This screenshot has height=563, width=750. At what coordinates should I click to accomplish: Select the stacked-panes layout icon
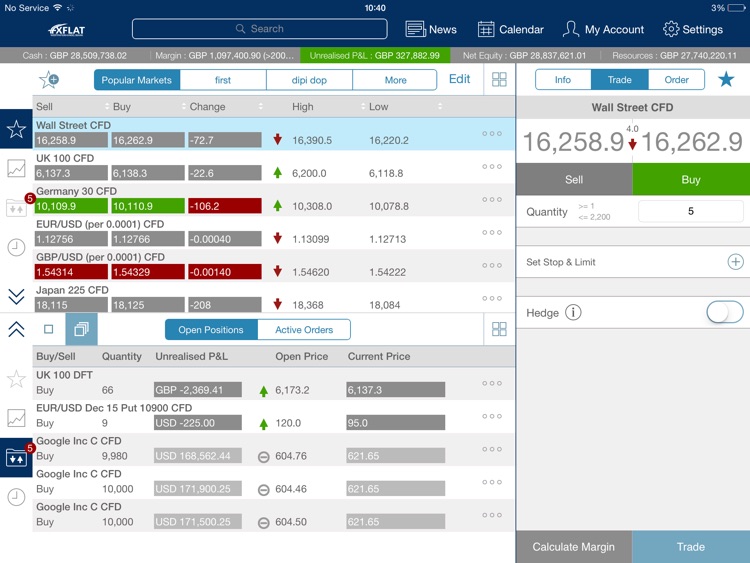point(81,329)
